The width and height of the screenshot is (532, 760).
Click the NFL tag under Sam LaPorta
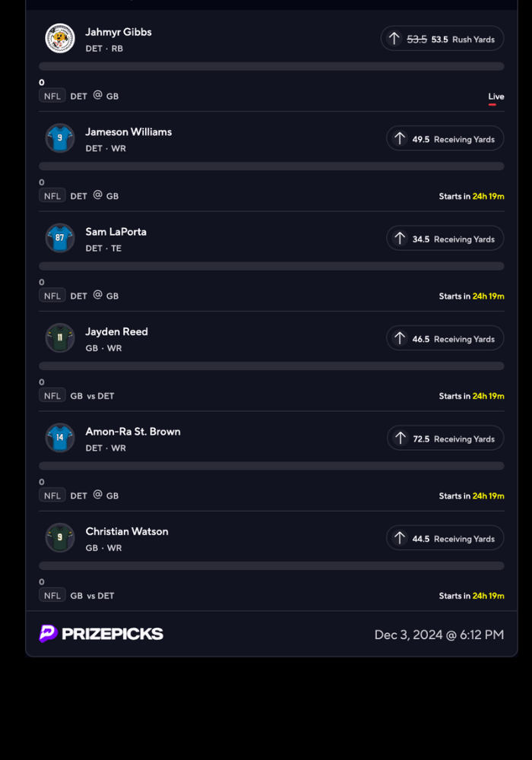tap(52, 296)
